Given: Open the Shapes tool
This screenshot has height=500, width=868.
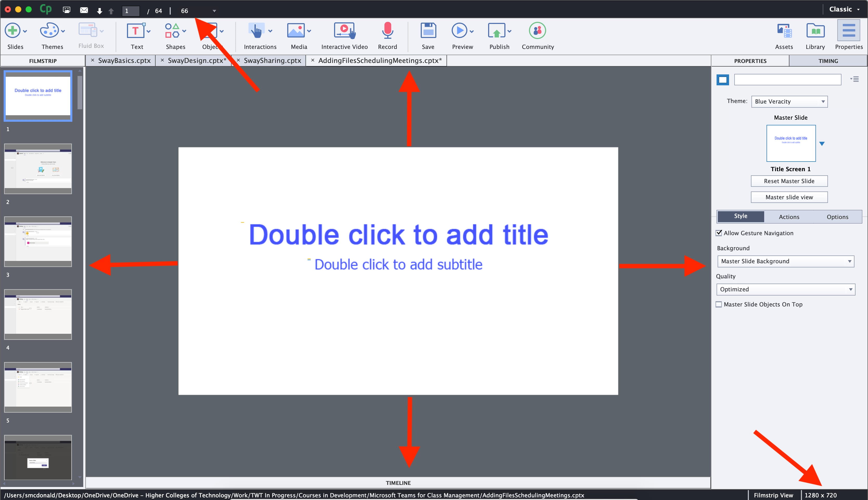Looking at the screenshot, I should [172, 30].
